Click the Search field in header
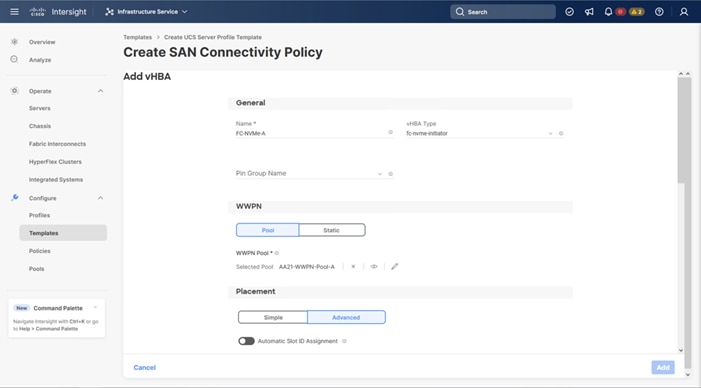Viewport: 701px width, 388px height. tap(503, 12)
